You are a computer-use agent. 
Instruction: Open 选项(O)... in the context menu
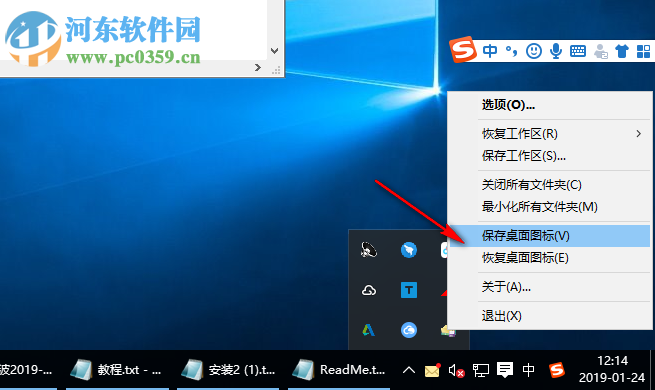(549, 105)
